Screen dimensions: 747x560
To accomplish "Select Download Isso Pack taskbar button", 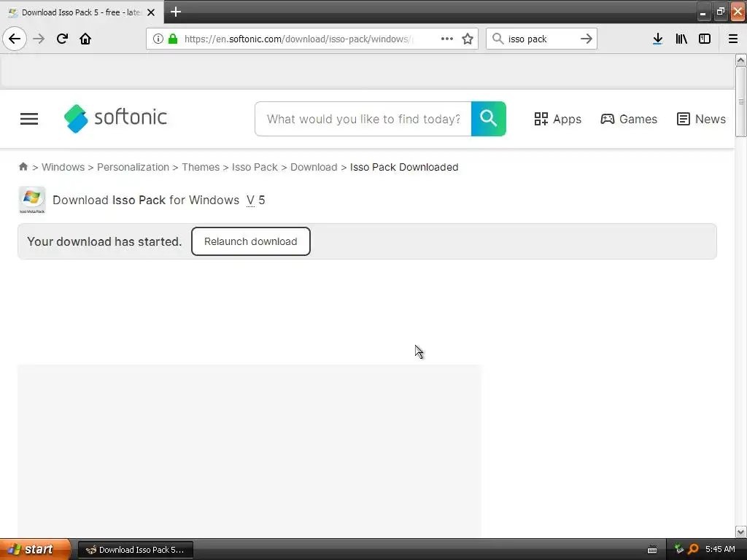I will [x=135, y=550].
